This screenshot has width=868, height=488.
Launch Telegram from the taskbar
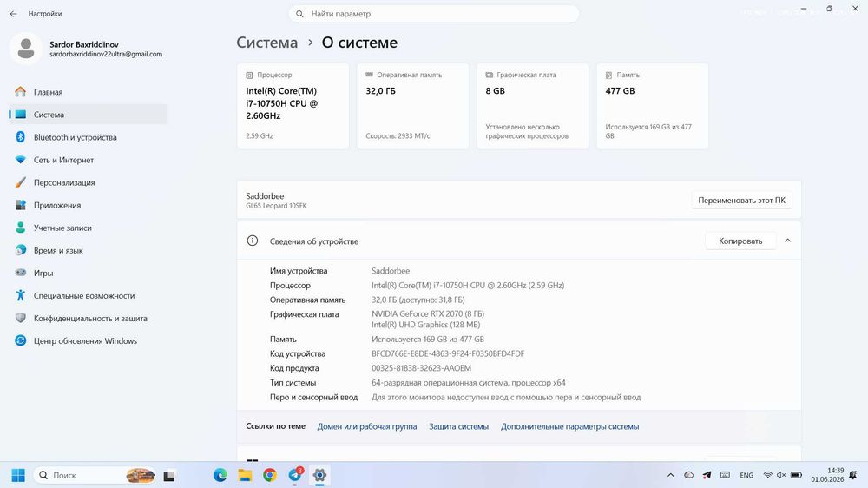pos(295,475)
